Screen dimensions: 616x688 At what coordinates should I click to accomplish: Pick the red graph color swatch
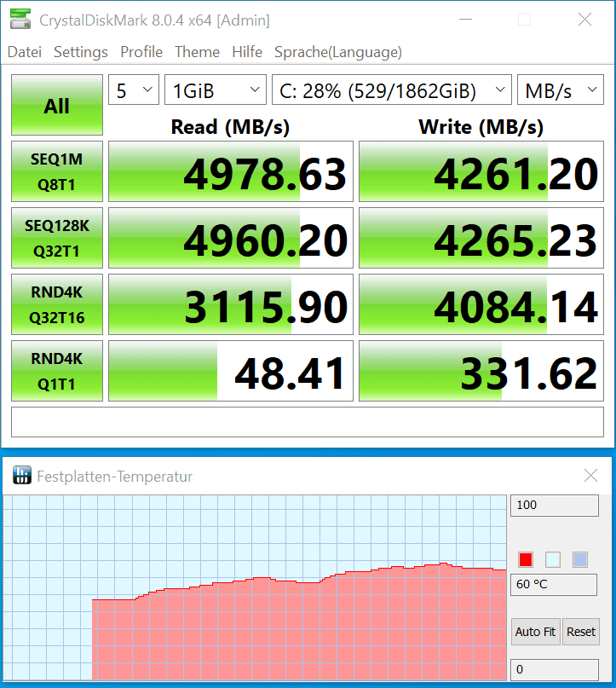[525, 559]
